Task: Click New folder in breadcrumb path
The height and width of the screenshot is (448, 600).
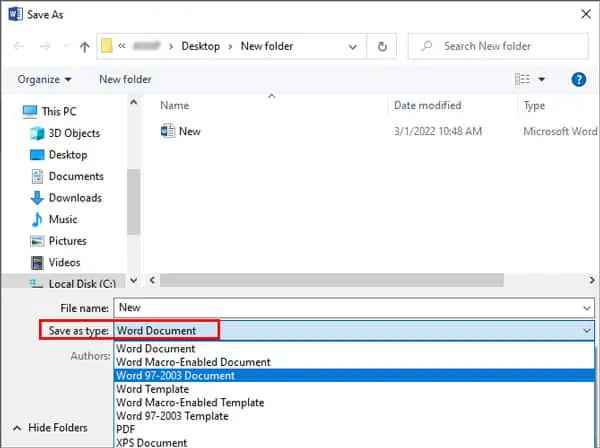Action: [x=267, y=46]
